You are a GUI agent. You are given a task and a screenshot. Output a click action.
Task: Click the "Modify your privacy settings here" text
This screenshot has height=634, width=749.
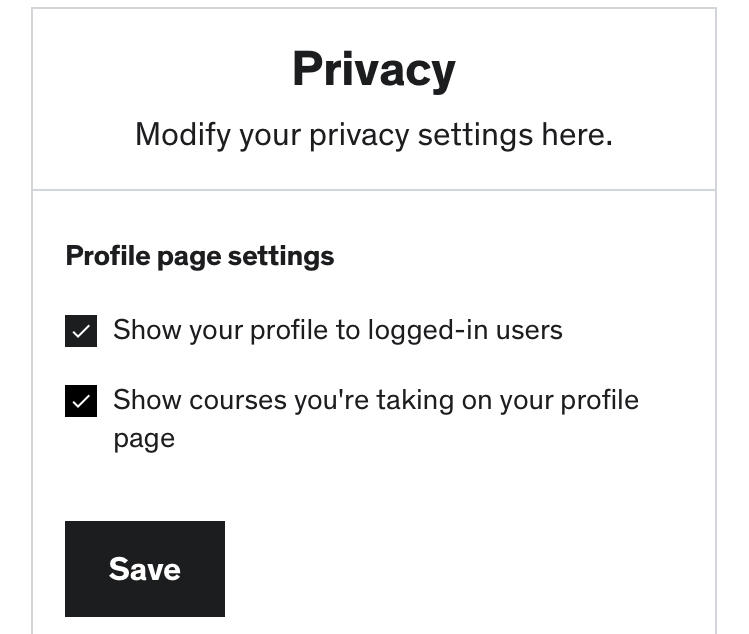pyautogui.click(x=374, y=134)
